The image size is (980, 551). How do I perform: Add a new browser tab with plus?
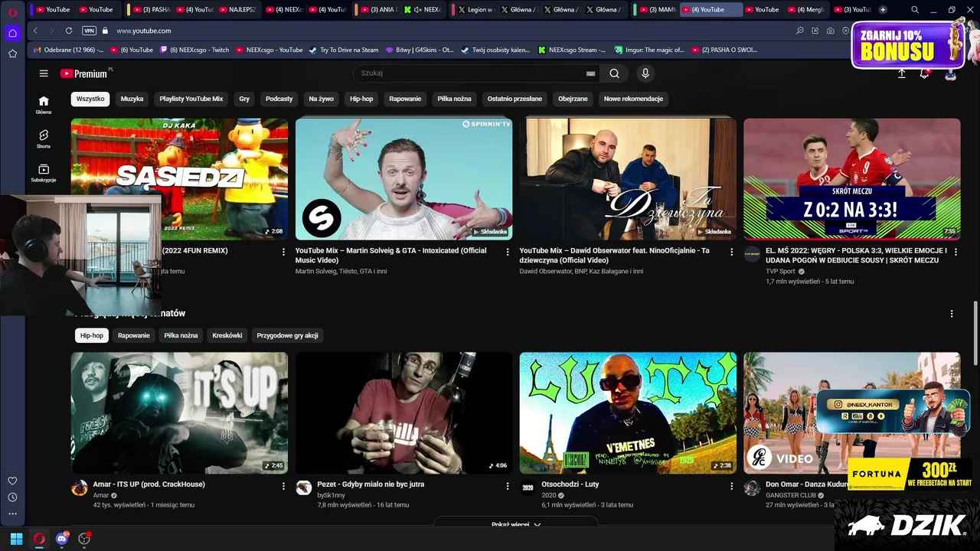883,9
